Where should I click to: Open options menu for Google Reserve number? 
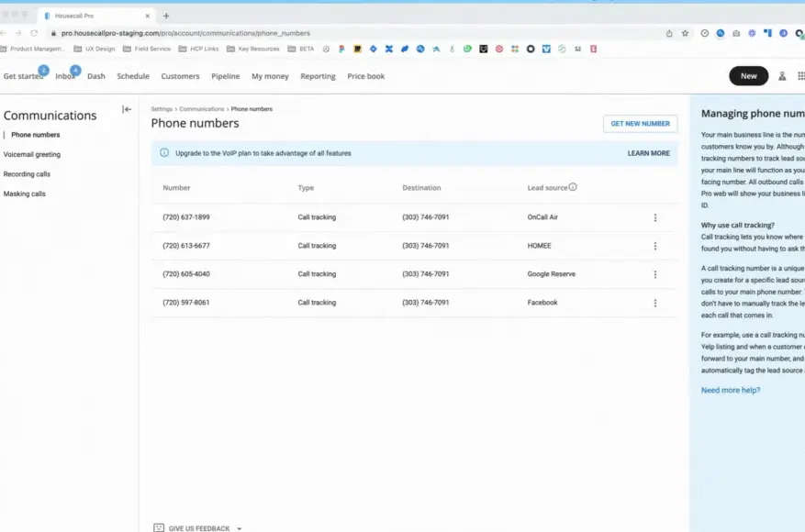(x=654, y=274)
